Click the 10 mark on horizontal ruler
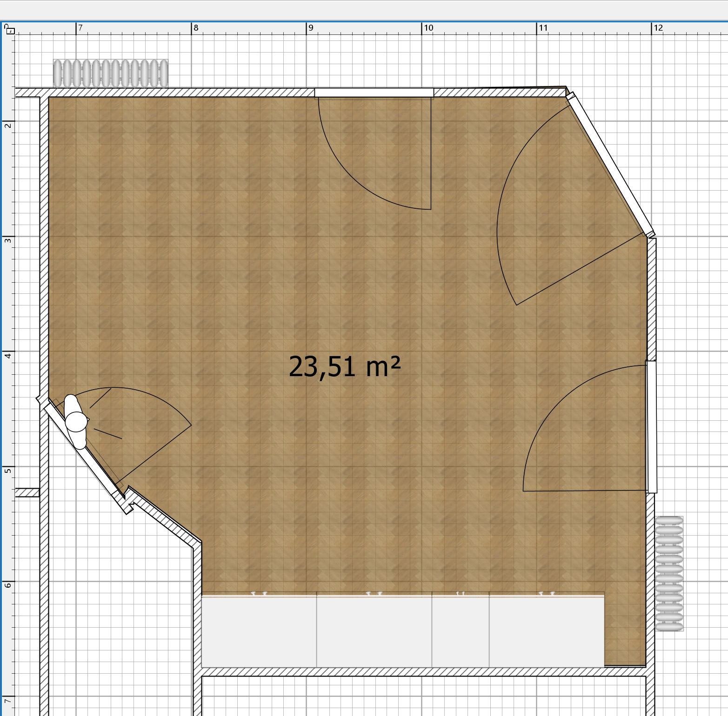Screen dimensions: 728x716 (428, 28)
